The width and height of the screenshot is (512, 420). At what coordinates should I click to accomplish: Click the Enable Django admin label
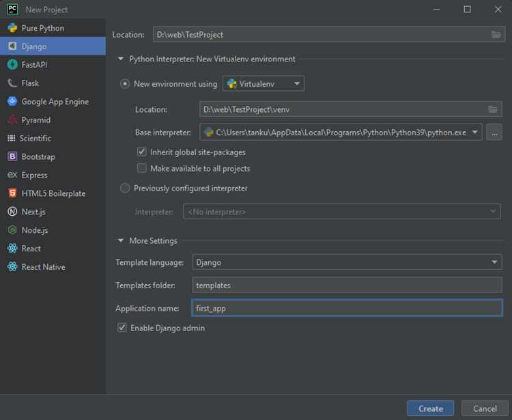[x=167, y=328]
